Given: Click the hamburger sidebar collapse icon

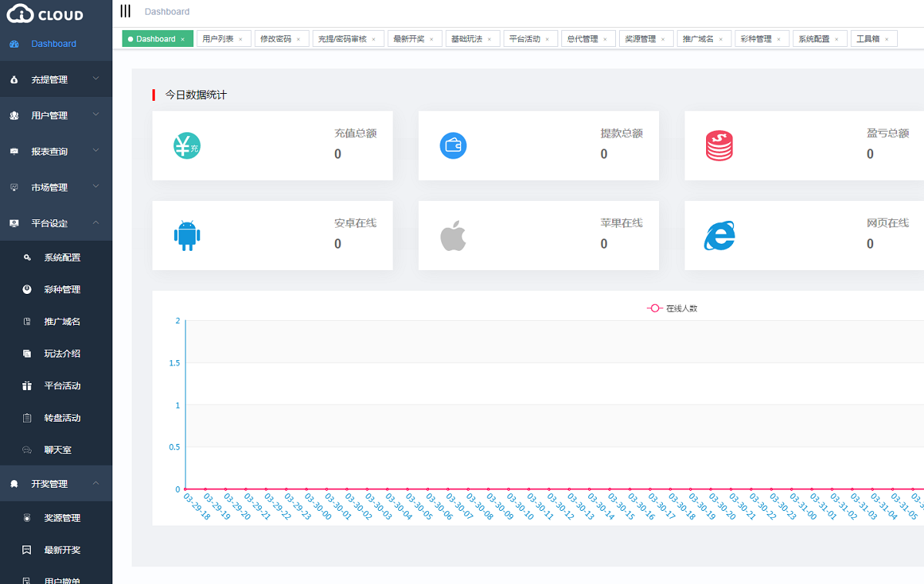Looking at the screenshot, I should [x=126, y=11].
